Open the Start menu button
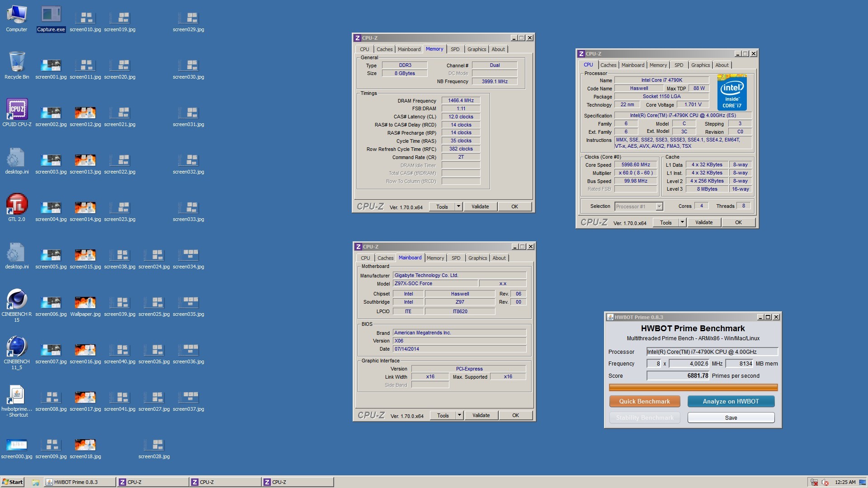Viewport: 868px width, 488px height. click(12, 482)
